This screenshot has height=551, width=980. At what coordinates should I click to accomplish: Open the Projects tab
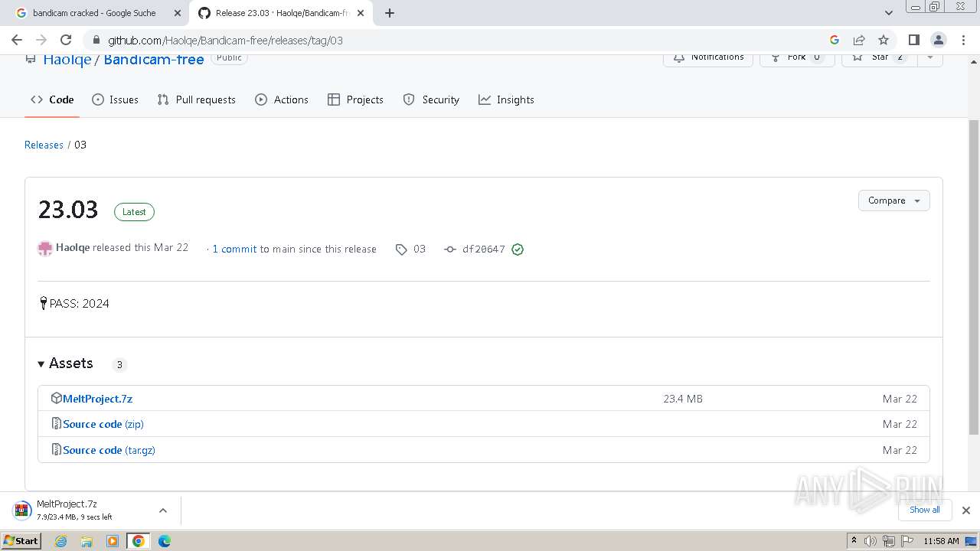point(355,99)
